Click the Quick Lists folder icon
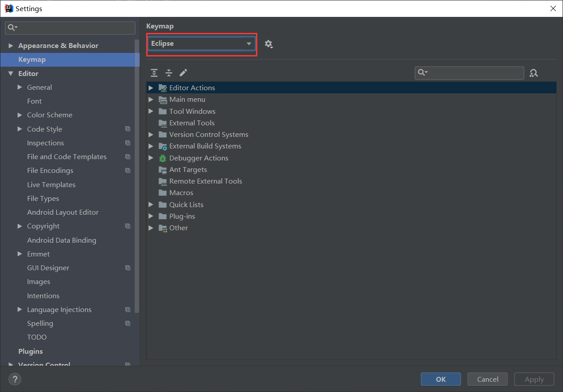The height and width of the screenshot is (392, 563). (163, 204)
